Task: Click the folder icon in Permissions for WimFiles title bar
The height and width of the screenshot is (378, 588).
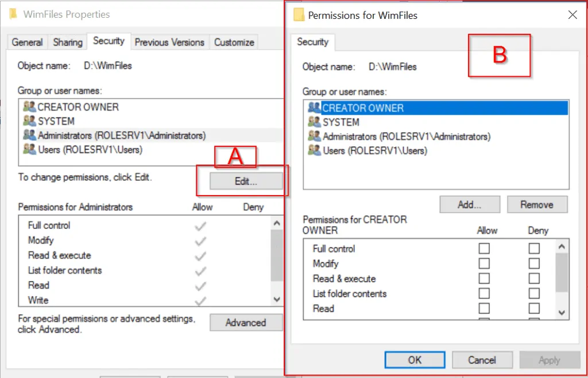Action: pos(299,15)
